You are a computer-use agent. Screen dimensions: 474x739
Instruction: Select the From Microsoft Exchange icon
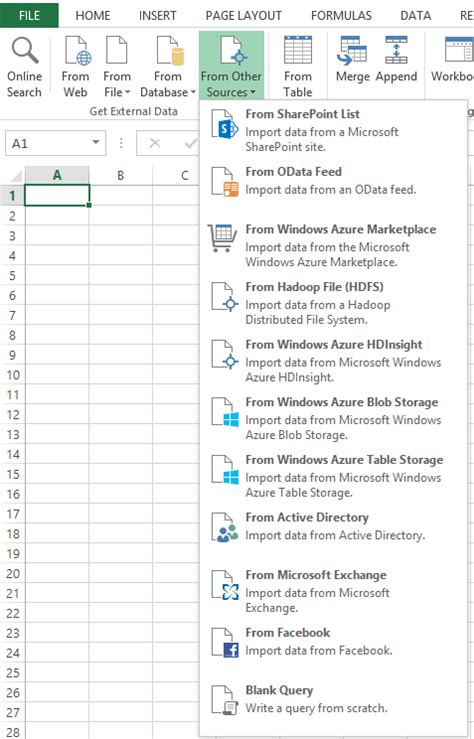224,585
